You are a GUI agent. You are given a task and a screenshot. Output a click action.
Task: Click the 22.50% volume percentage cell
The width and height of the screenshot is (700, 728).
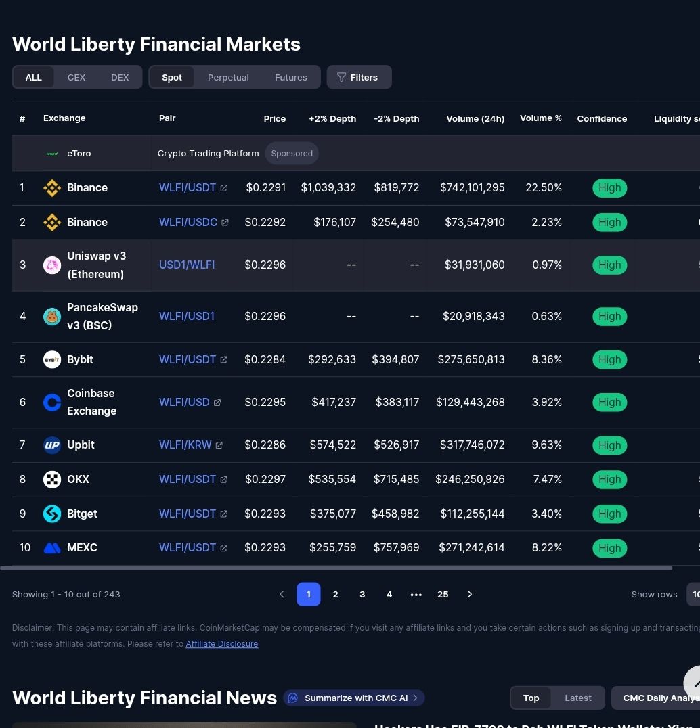point(544,188)
